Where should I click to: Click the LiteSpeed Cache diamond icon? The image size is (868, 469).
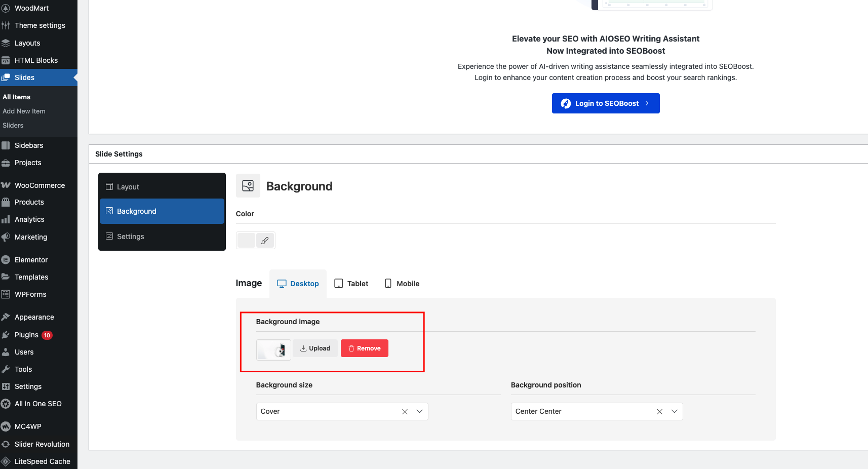tap(6, 461)
